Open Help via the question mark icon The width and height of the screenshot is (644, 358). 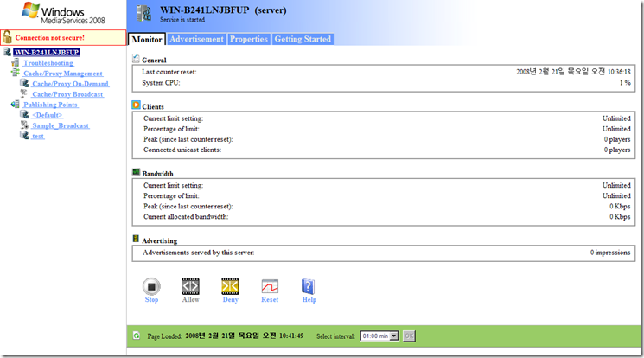[x=308, y=286]
